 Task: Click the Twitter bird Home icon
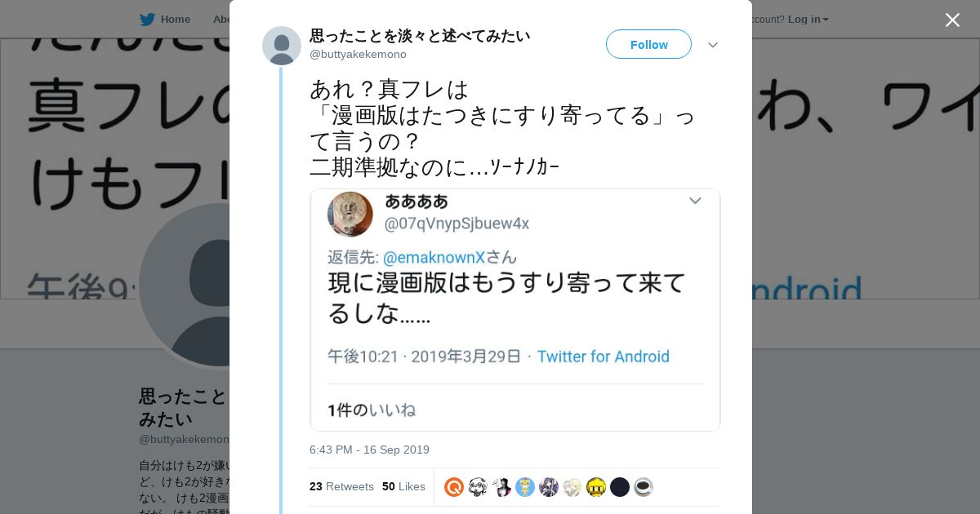pos(147,20)
